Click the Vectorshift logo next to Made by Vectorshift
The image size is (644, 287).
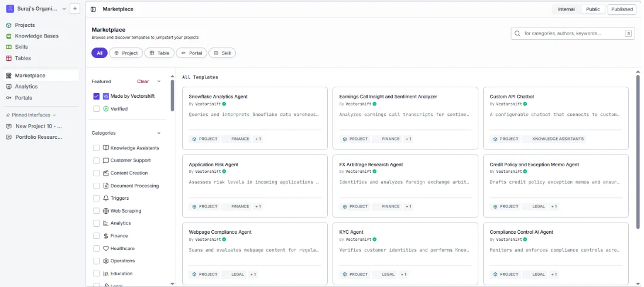click(x=106, y=96)
